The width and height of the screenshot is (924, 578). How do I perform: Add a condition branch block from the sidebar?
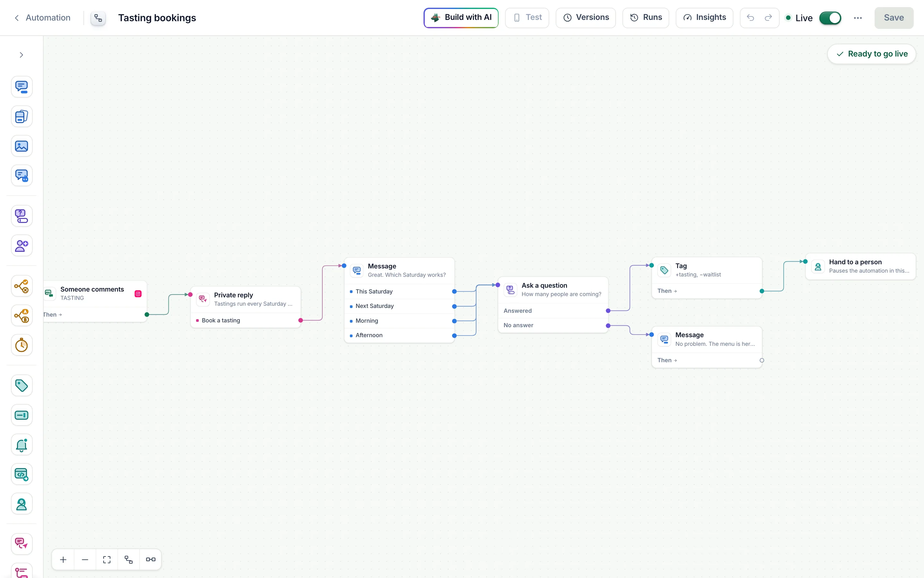pyautogui.click(x=22, y=286)
